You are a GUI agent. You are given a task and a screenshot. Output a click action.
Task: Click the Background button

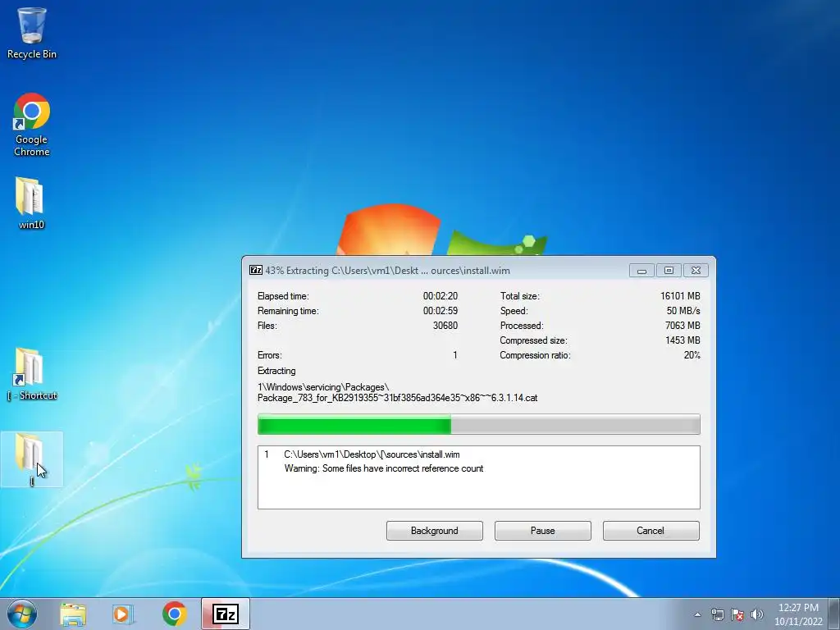[x=435, y=531]
